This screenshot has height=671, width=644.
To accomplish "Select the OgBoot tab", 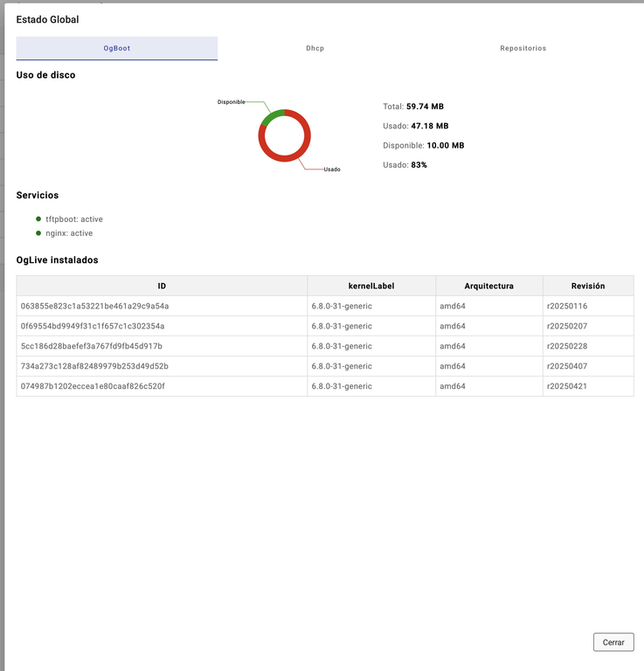I will coord(116,48).
